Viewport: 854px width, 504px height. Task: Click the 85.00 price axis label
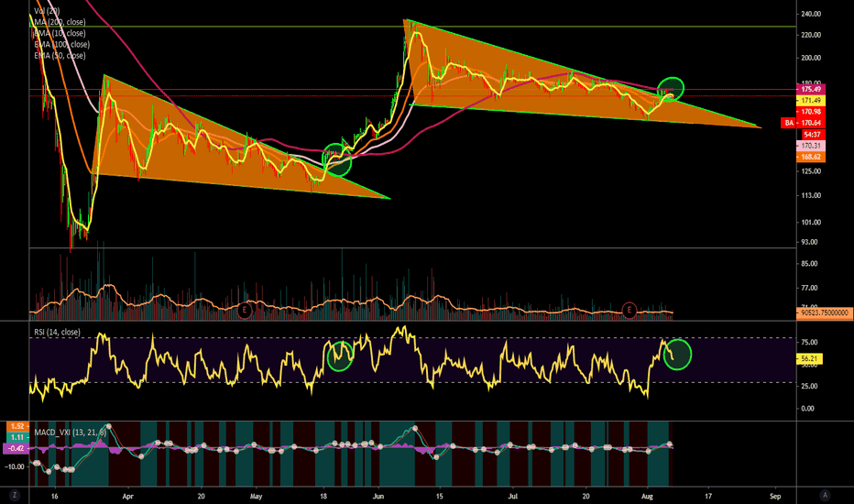[x=810, y=264]
